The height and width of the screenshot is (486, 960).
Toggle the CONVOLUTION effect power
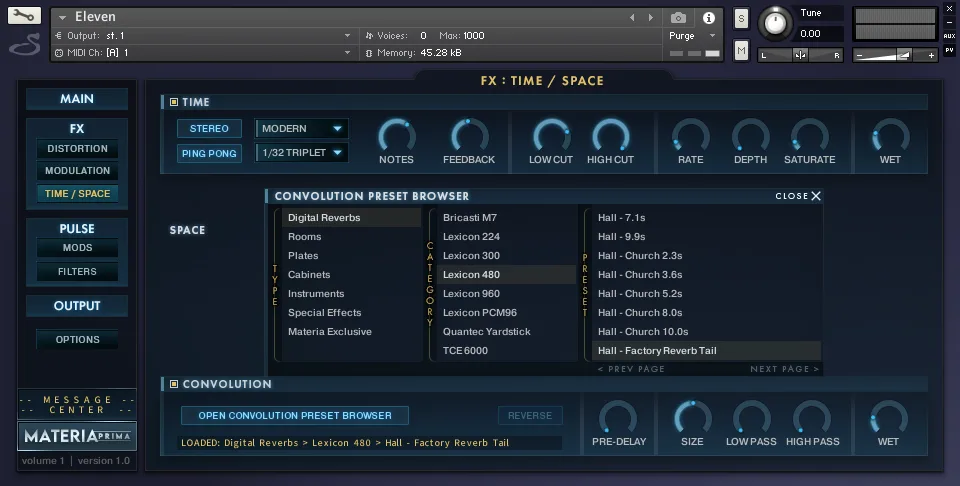click(174, 384)
